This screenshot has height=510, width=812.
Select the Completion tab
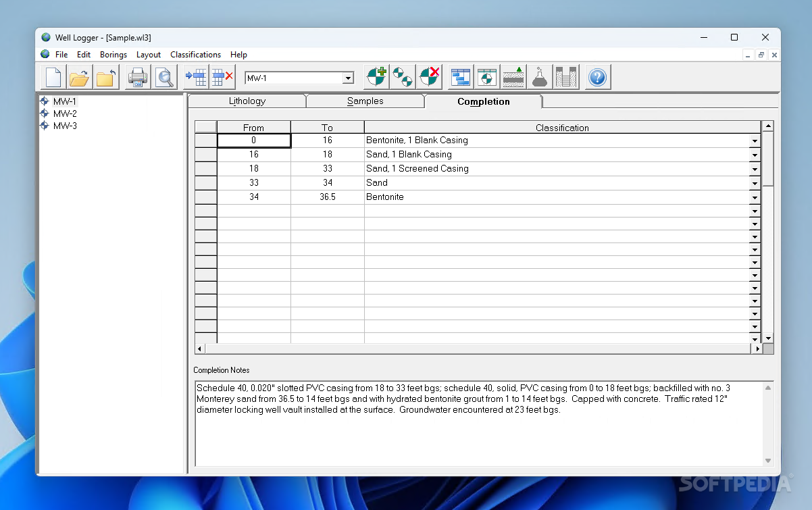tap(484, 101)
